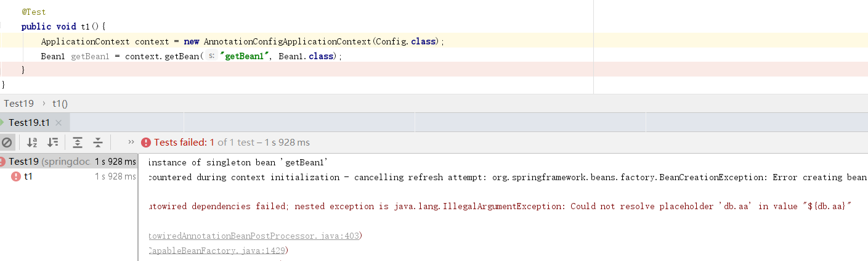Close the Test19.t1 run tab
The width and height of the screenshot is (868, 261).
pos(59,123)
